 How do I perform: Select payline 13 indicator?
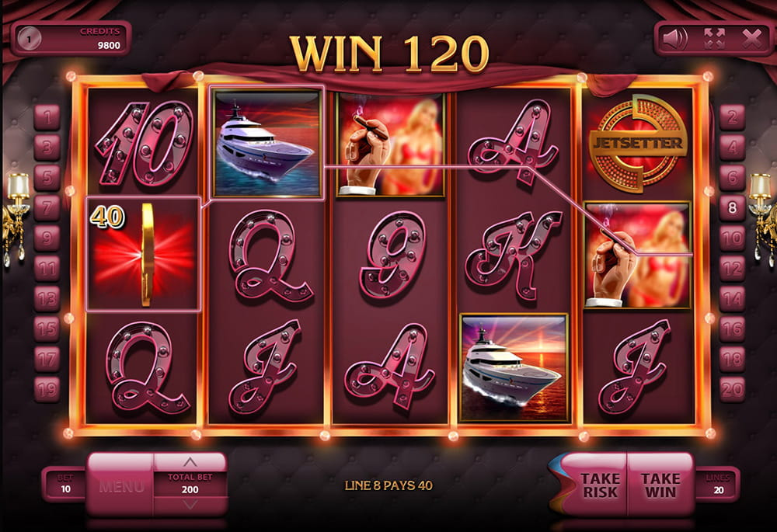(47, 299)
